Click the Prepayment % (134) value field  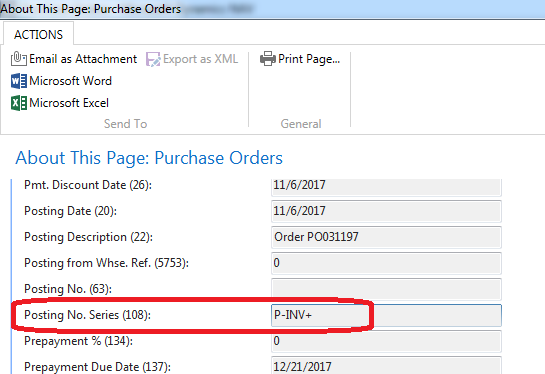386,341
